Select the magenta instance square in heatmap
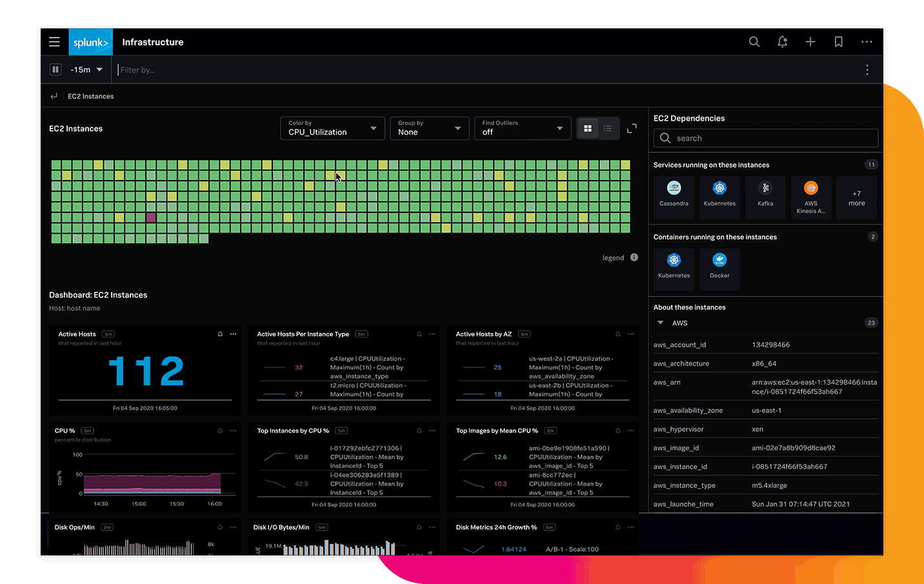 click(151, 217)
